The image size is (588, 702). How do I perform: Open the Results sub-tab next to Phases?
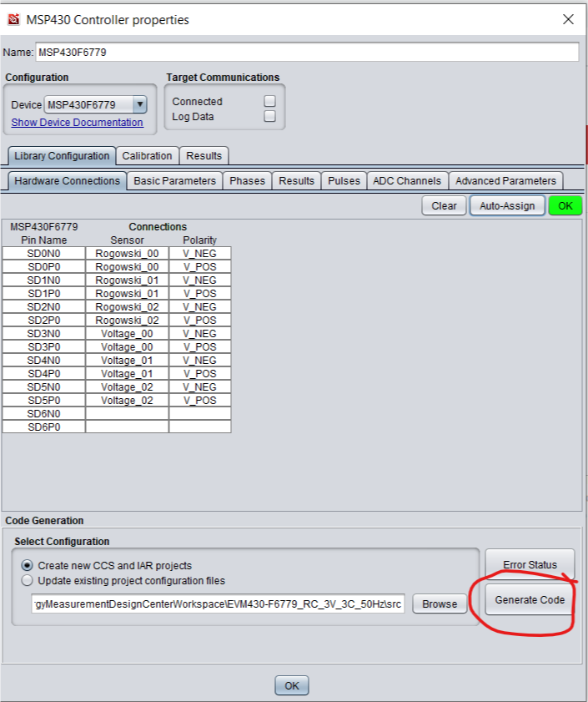296,181
